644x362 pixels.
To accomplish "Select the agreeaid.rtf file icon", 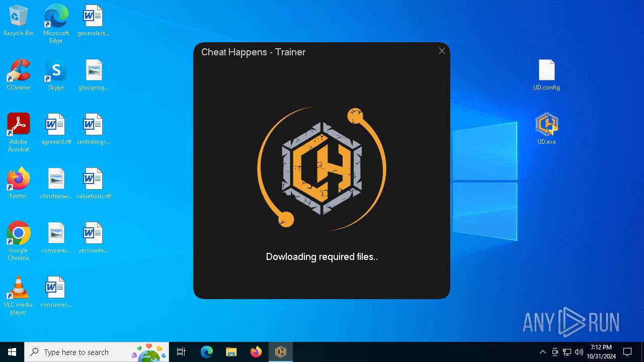I will point(56,130).
